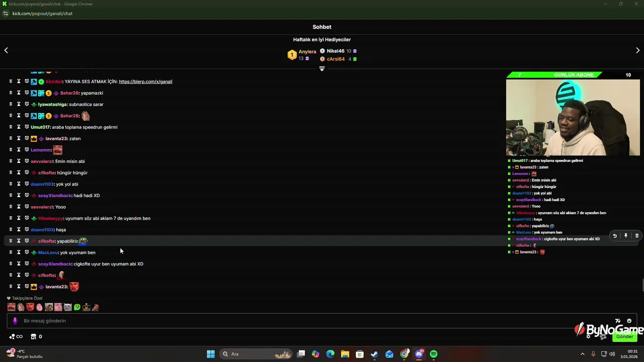Viewport: 644px width, 362px height.
Task: Click the 'Bir mesaj gönderin' message field
Action: tap(322, 321)
